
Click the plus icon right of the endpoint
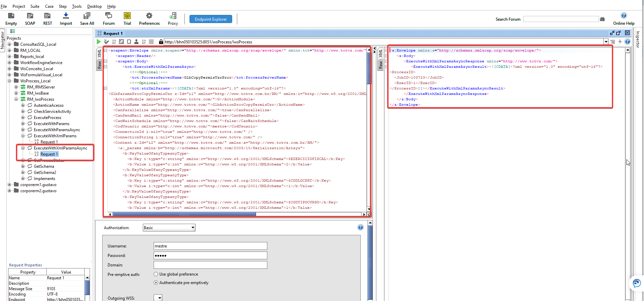coord(620,42)
